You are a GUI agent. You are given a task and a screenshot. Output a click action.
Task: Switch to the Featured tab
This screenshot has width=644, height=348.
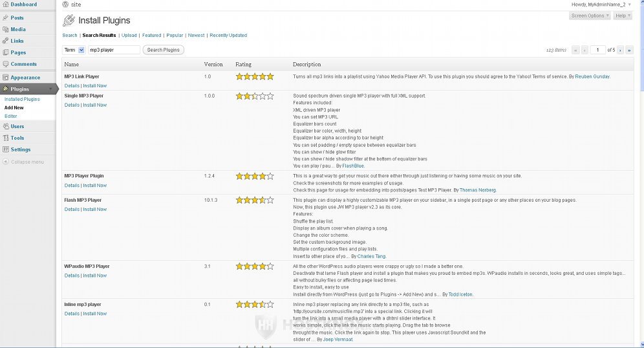tap(151, 36)
